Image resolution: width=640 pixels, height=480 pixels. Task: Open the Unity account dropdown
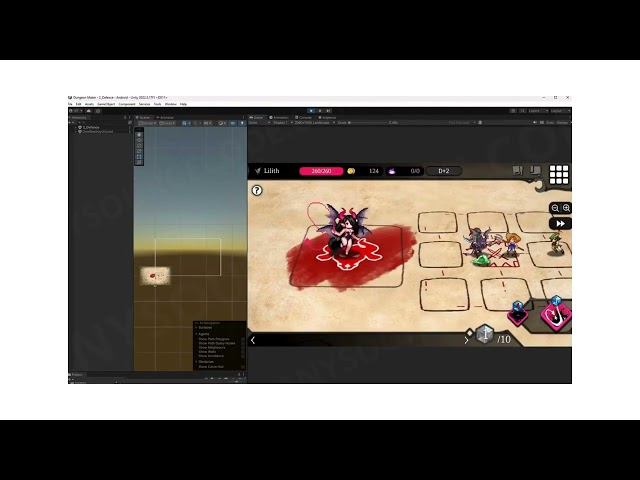tap(76, 111)
